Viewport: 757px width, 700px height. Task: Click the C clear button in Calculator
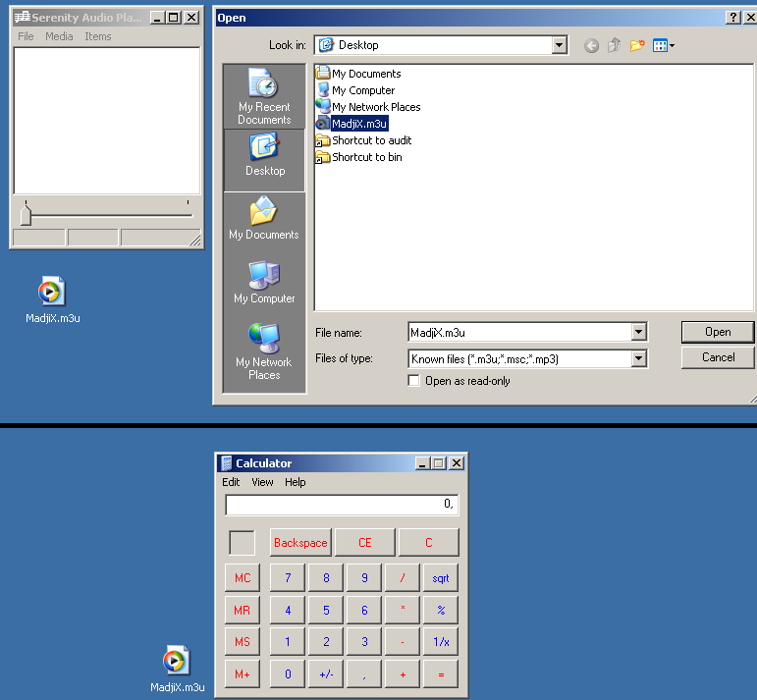point(429,543)
